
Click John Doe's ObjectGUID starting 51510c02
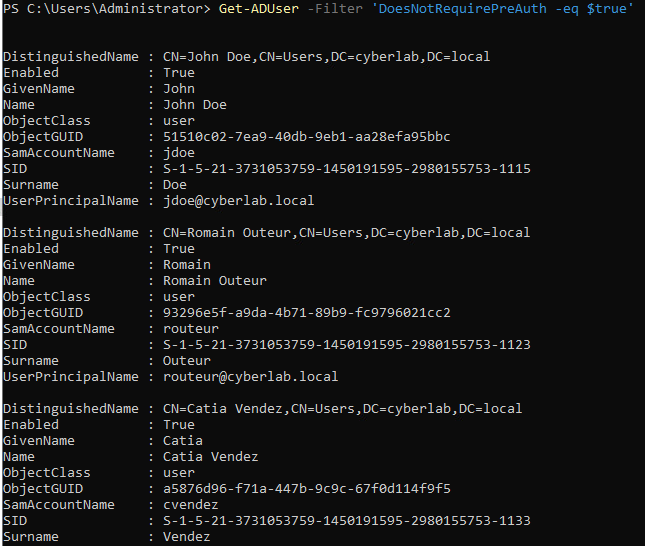pos(306,137)
